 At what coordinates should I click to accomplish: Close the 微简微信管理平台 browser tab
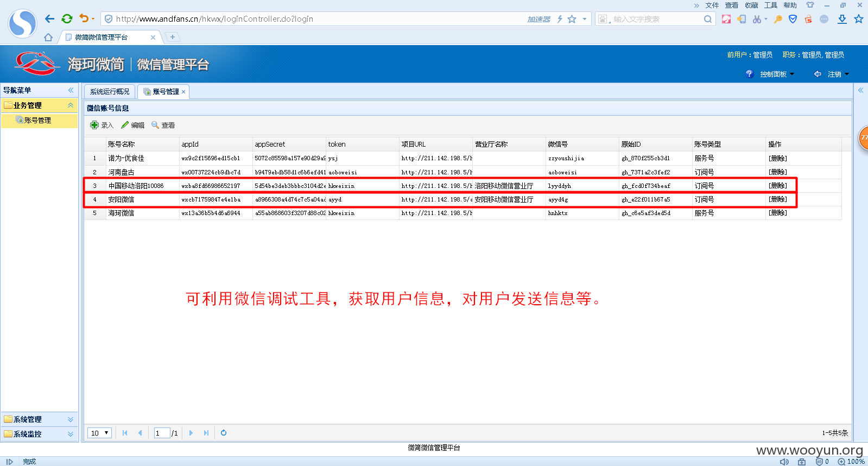click(153, 37)
